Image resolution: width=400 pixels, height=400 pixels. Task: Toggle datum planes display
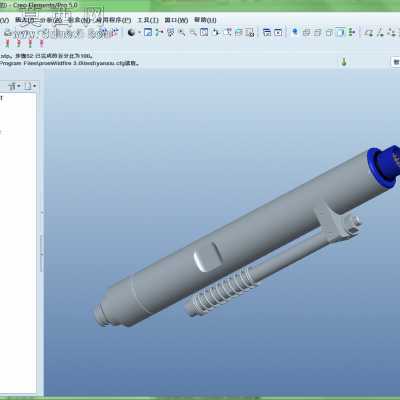click(x=368, y=33)
